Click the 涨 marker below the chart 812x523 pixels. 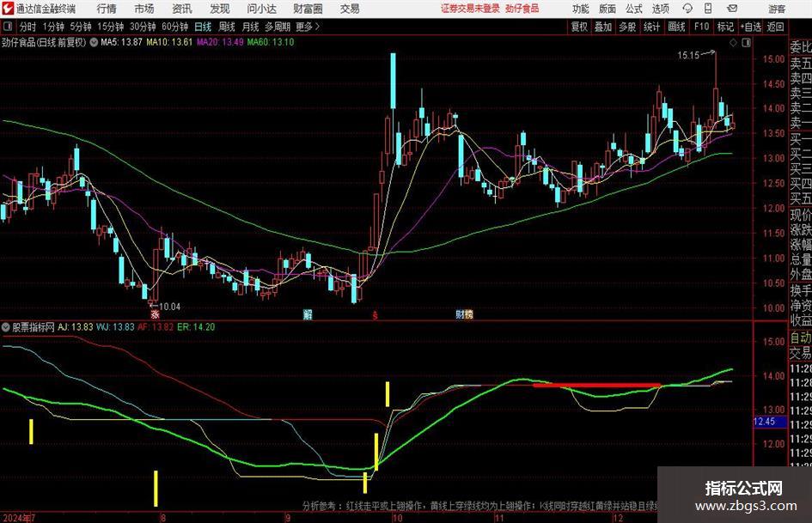(x=155, y=314)
